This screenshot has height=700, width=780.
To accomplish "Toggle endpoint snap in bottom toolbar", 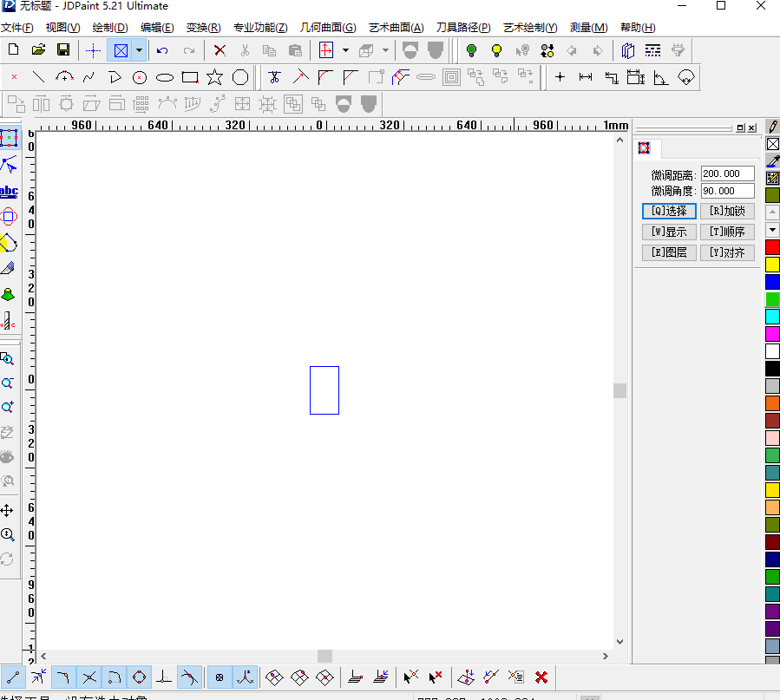I will click(x=13, y=677).
